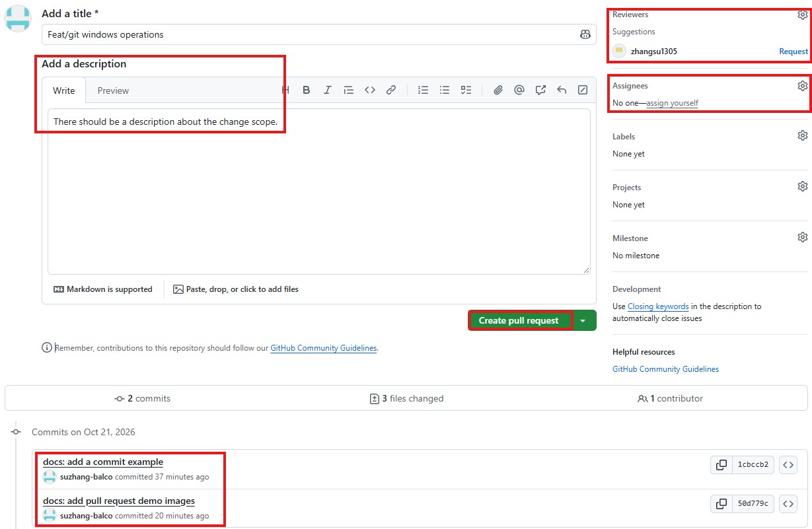Apply bold formatting in description toolbar
The height and width of the screenshot is (529, 812).
tap(307, 90)
